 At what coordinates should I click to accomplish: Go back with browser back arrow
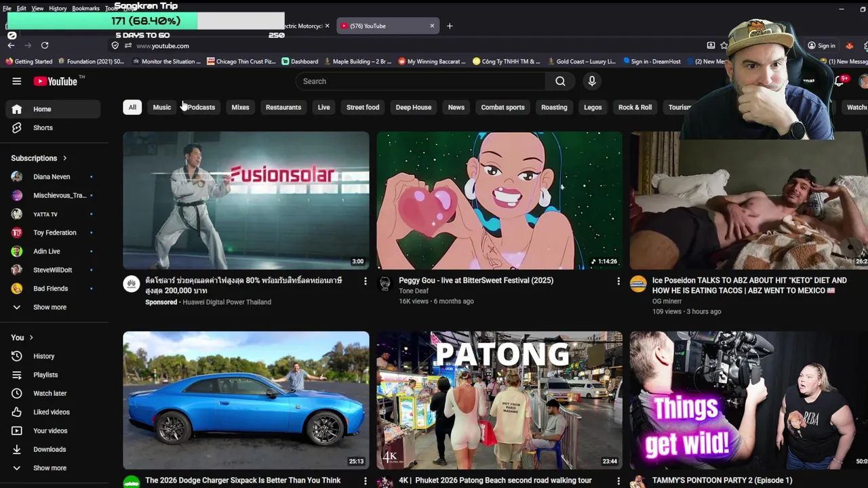(11, 45)
